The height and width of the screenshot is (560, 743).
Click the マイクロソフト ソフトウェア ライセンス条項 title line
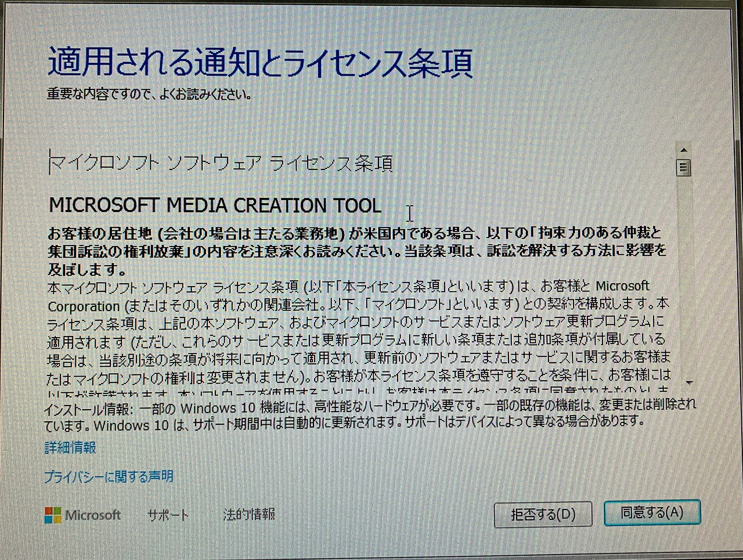tap(221, 163)
